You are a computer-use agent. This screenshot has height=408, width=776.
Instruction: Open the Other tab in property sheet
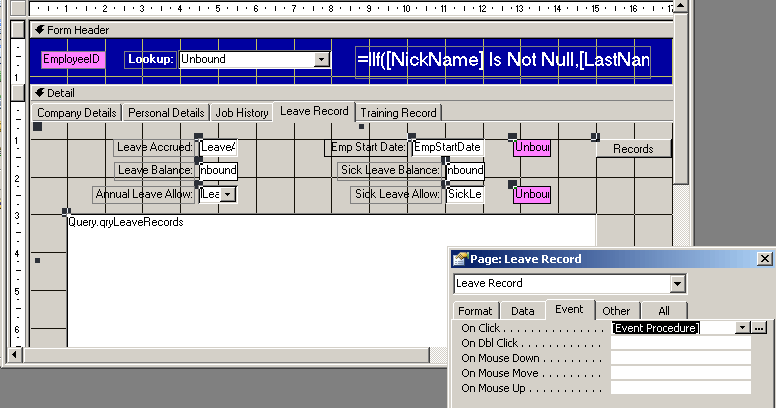[x=616, y=311]
